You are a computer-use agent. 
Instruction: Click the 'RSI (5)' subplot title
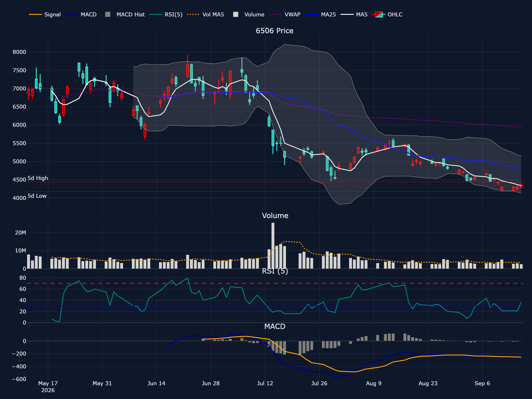[275, 271]
